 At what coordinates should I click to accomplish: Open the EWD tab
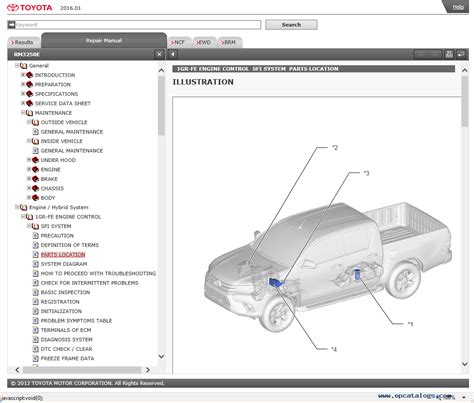click(204, 42)
